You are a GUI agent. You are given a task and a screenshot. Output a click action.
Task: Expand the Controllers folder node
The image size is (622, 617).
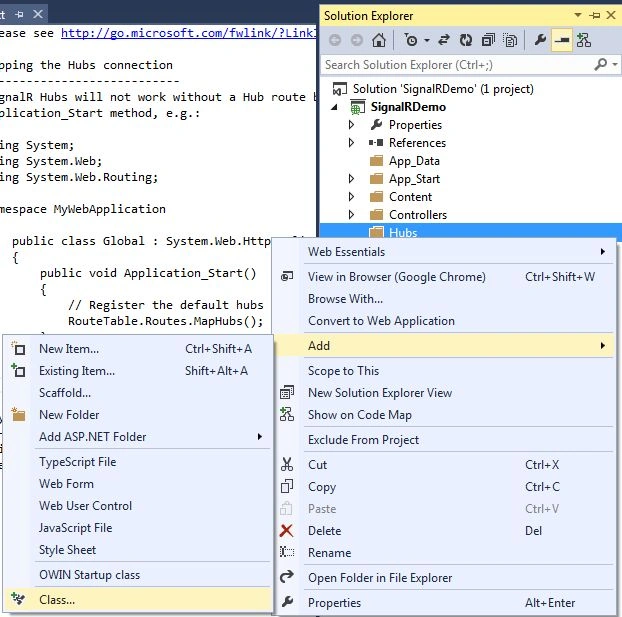click(351, 215)
